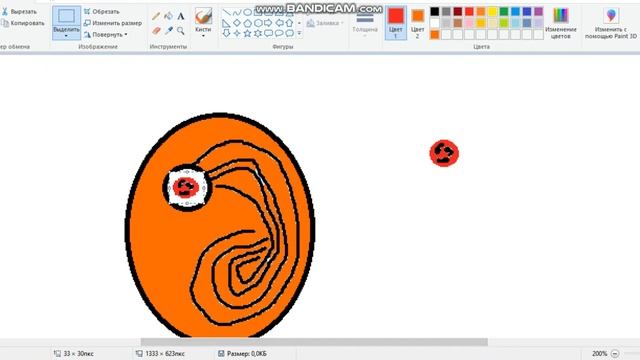640x360 pixels.
Task: Click Обрезать to crop the image
Action: pyautogui.click(x=102, y=11)
